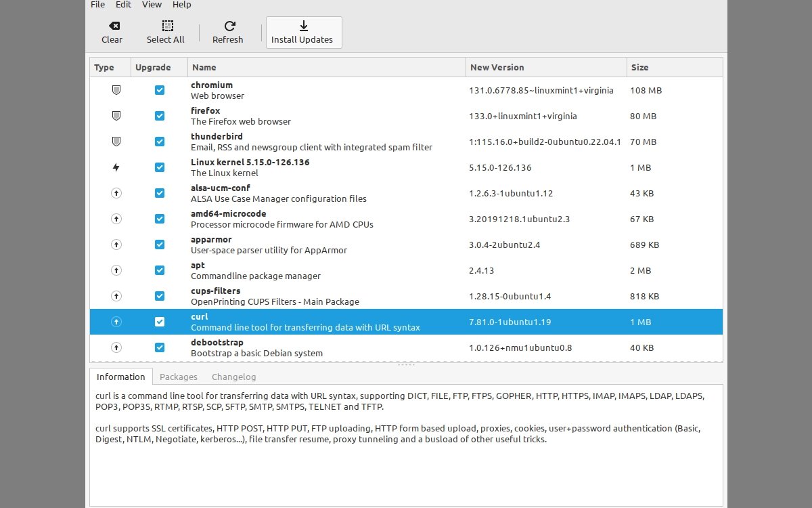Switch to the Packages tab
Image resolution: width=812 pixels, height=508 pixels.
click(x=179, y=377)
